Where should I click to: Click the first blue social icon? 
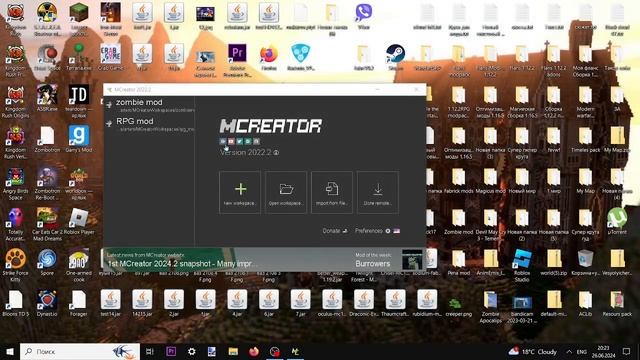tap(223, 141)
